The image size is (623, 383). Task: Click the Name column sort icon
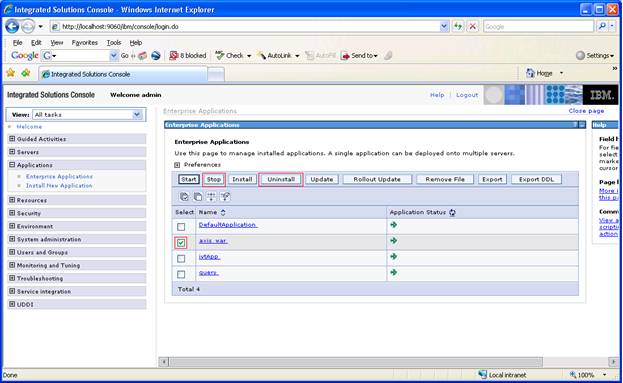click(223, 213)
